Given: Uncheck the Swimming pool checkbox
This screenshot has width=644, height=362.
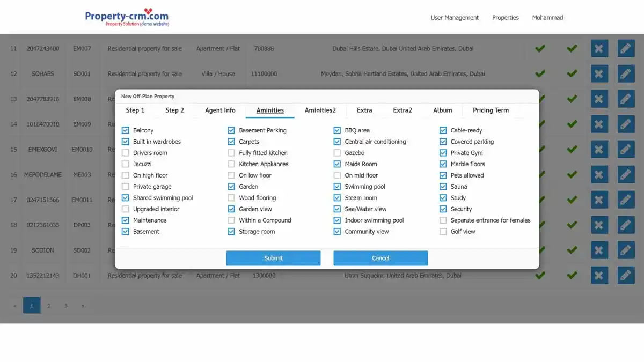Looking at the screenshot, I should coord(337,187).
